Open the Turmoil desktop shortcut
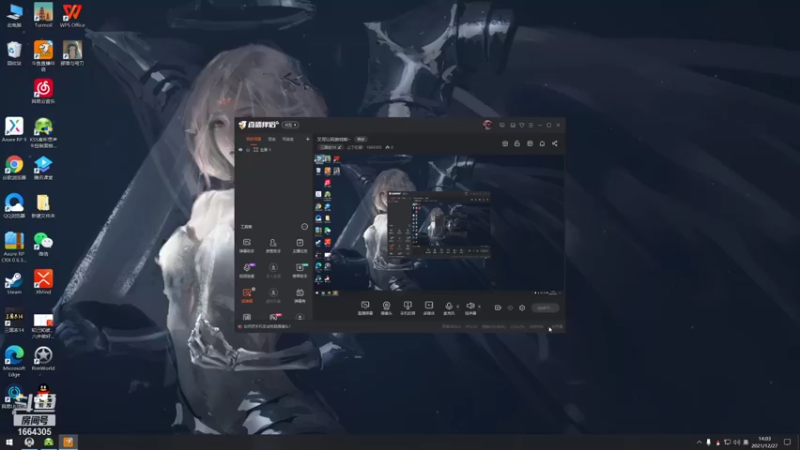 (43, 15)
